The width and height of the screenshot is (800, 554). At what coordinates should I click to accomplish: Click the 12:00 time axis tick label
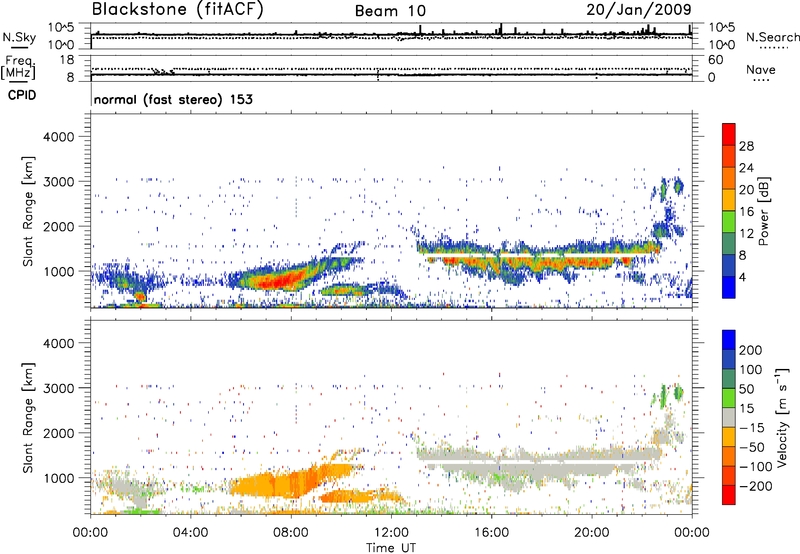[391, 533]
